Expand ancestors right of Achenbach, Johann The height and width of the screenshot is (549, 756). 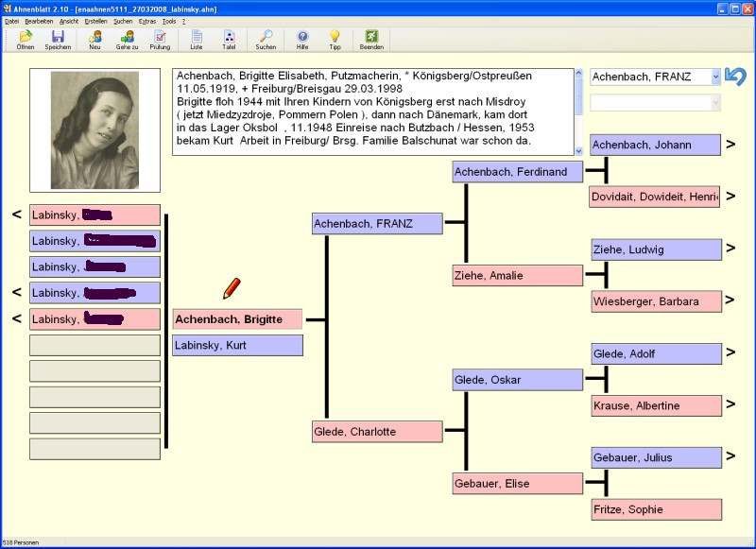[x=730, y=145]
